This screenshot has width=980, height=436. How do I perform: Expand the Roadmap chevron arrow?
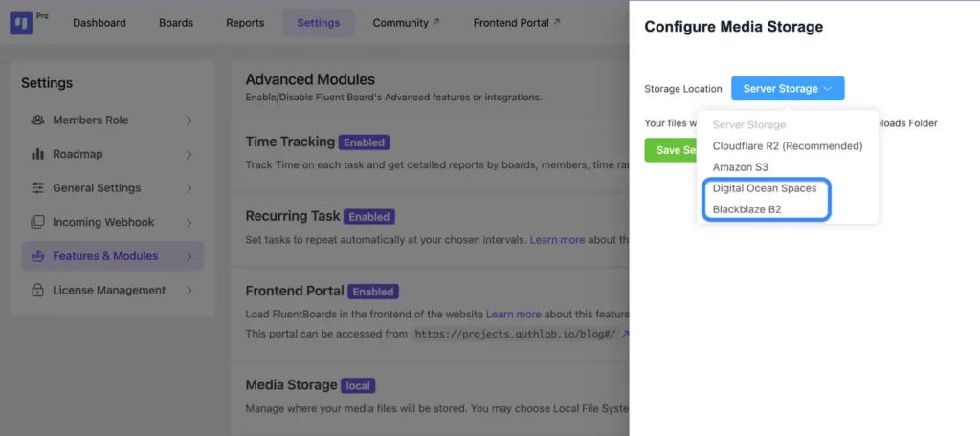[x=189, y=154]
